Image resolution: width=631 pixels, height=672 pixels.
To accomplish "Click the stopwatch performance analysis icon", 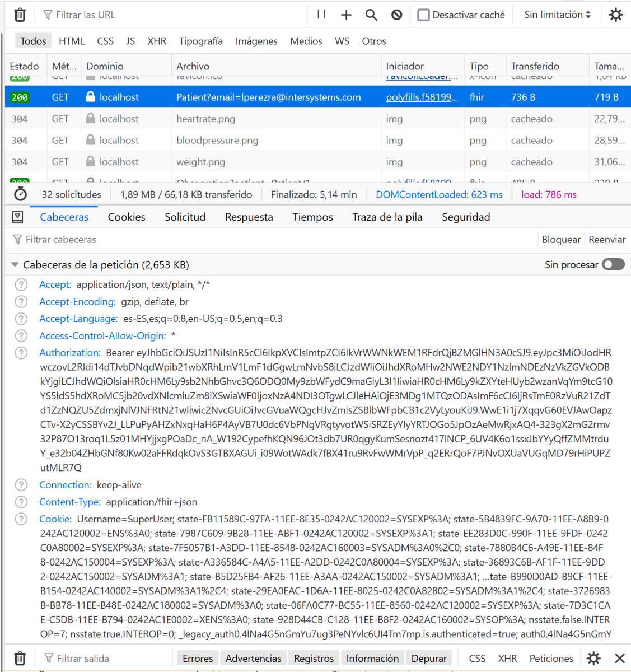I will click(20, 194).
